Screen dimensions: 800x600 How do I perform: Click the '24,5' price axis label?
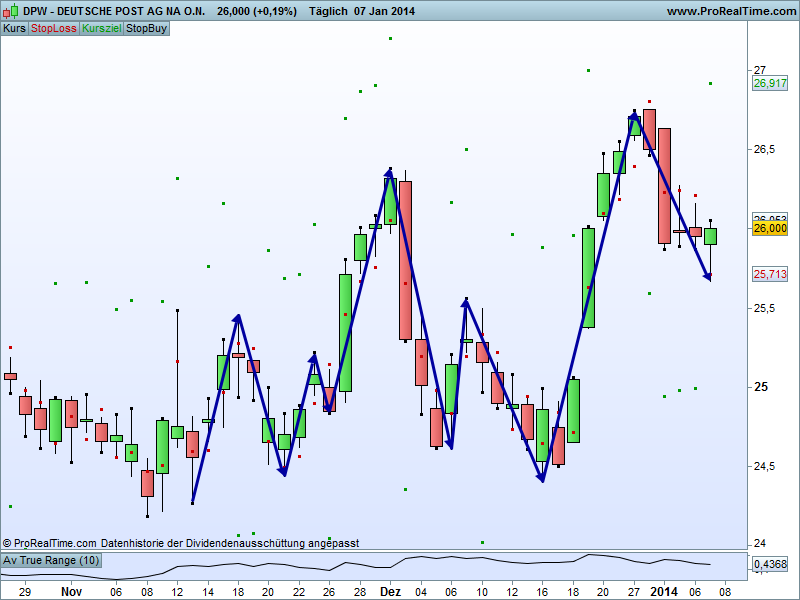coord(764,466)
